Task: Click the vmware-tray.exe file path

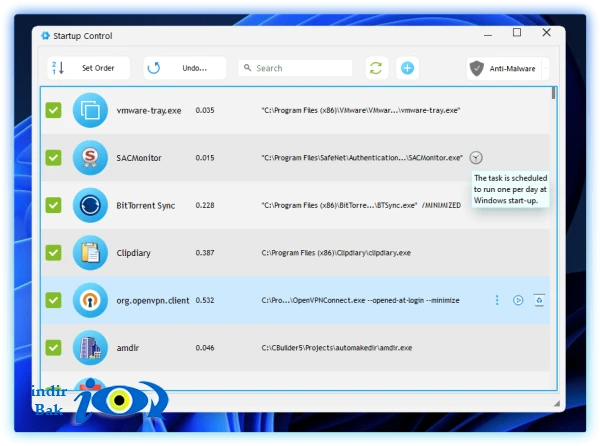Action: pyautogui.click(x=361, y=110)
